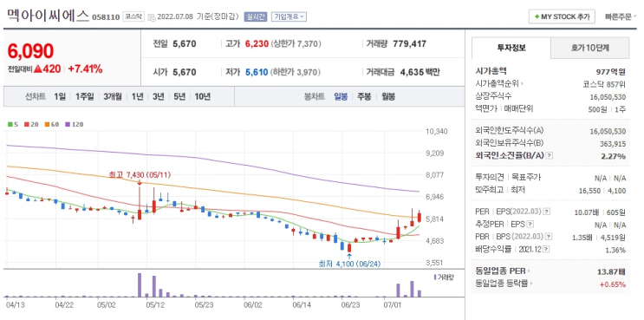Click the 동일업종 PER link
This screenshot has width=644, height=320.
(501, 271)
